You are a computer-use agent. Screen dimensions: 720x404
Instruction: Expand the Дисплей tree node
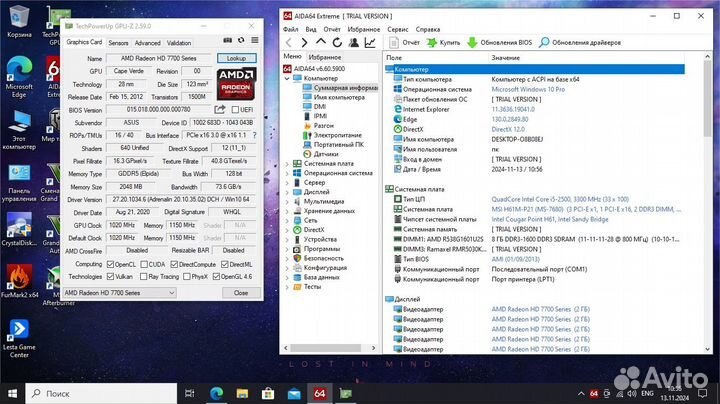(x=287, y=192)
